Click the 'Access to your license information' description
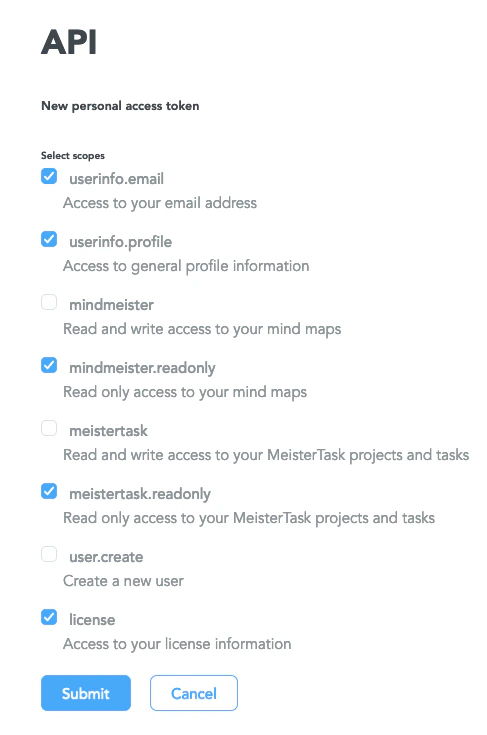The image size is (487, 735). point(177,644)
